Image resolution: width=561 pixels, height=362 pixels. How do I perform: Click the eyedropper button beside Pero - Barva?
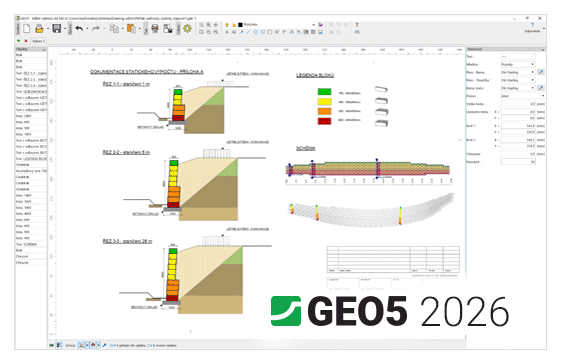click(541, 72)
